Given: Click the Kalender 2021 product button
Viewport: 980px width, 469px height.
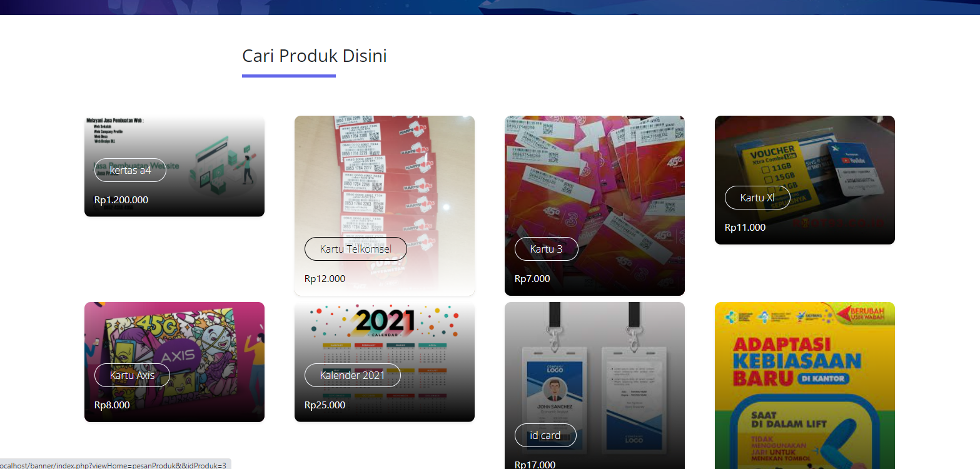Looking at the screenshot, I should pyautogui.click(x=353, y=375).
